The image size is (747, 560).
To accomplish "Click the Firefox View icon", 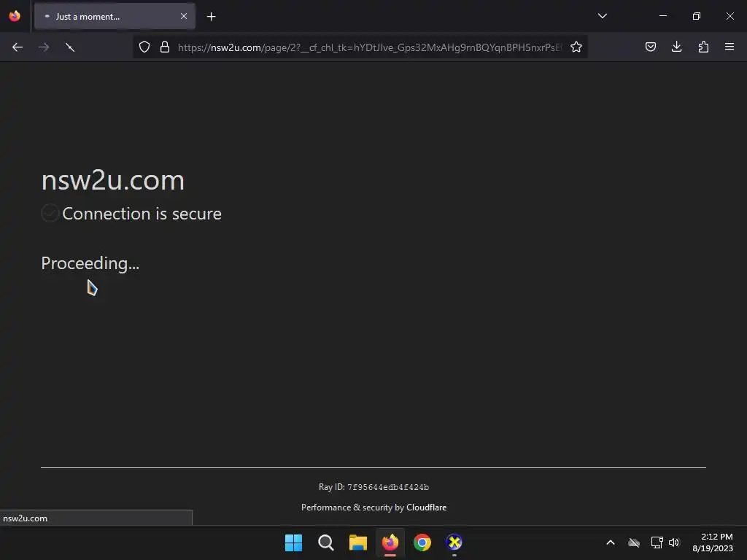I will 15,16.
